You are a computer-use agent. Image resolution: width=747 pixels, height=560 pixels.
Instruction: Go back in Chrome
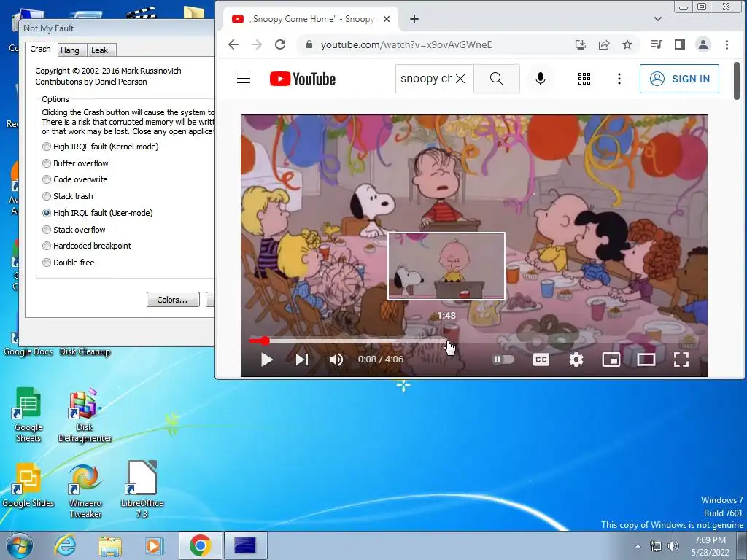pos(233,44)
